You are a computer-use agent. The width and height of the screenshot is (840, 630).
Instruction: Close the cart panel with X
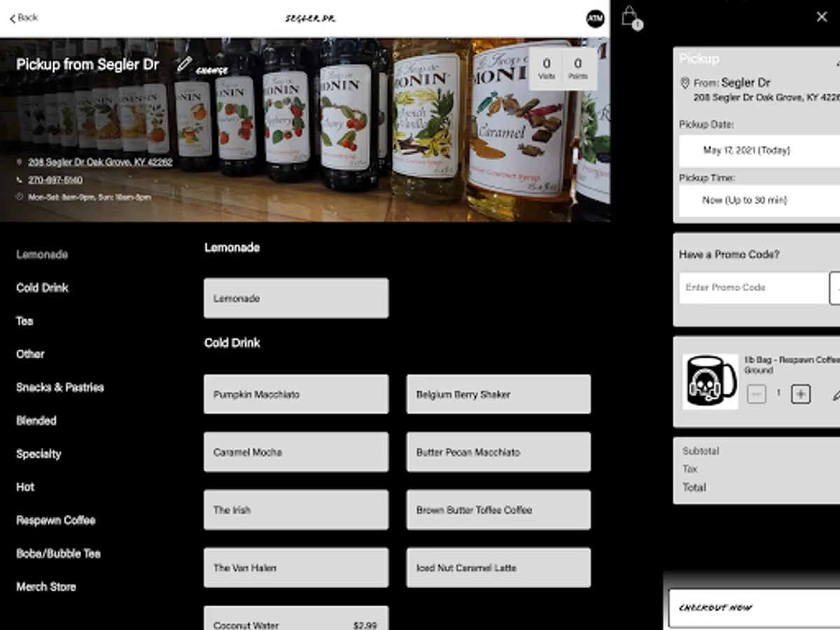[822, 17]
